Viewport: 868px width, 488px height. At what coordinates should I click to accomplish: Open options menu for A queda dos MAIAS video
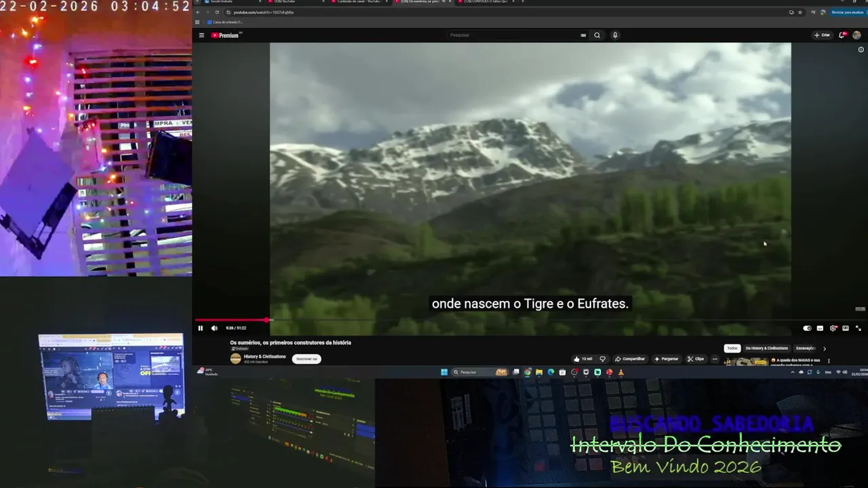829,361
